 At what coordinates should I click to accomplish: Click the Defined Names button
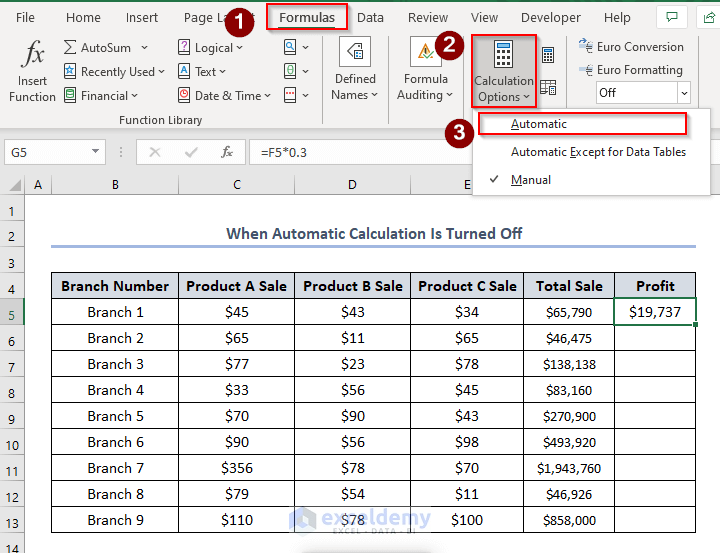point(355,71)
